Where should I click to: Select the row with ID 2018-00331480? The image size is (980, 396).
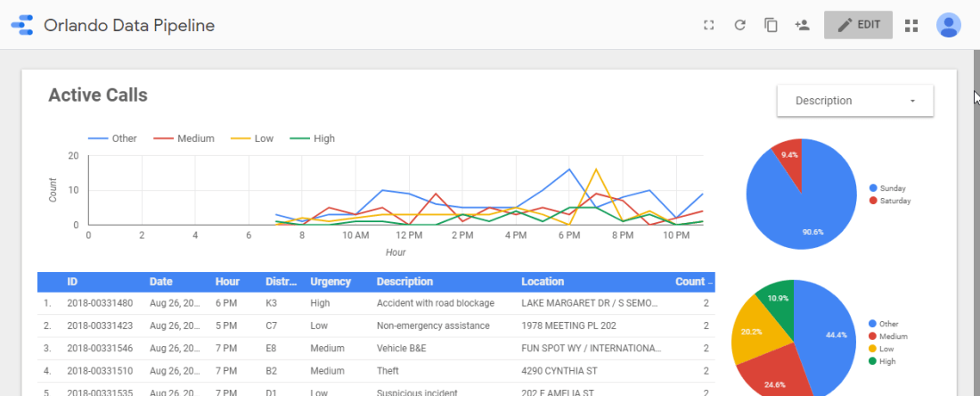click(x=101, y=303)
